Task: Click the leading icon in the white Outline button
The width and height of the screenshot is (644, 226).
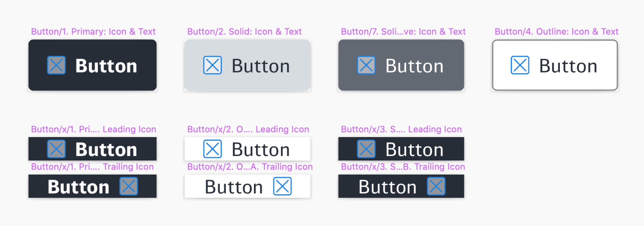Action: coord(212,149)
